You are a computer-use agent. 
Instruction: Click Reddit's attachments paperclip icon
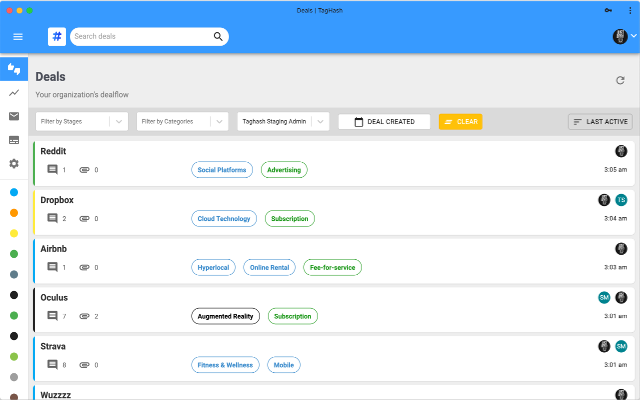[84, 170]
